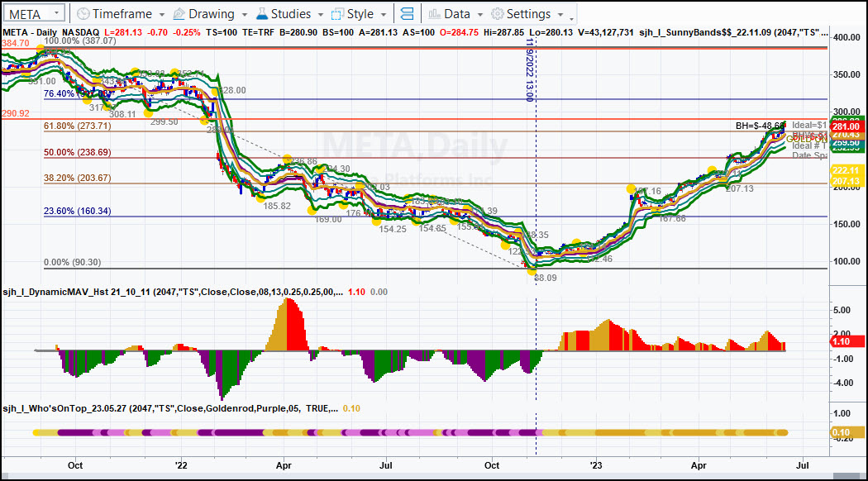Expand the Timeframe dropdown arrow
Image resolution: width=868 pixels, height=481 pixels.
pos(162,15)
